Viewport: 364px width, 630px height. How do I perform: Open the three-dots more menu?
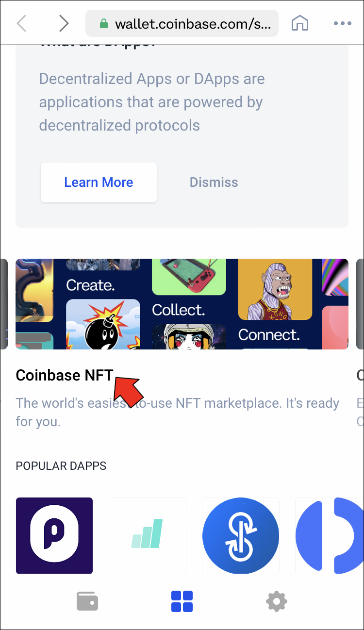[x=342, y=23]
